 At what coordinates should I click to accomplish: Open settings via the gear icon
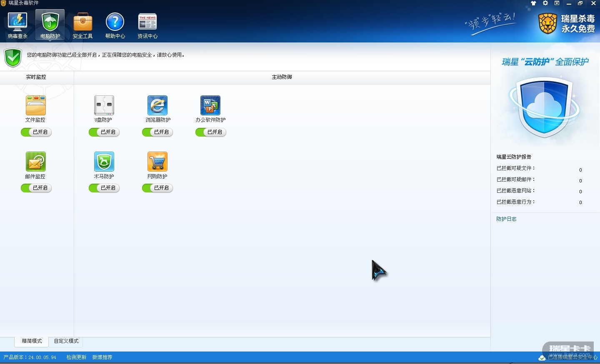(545, 3)
